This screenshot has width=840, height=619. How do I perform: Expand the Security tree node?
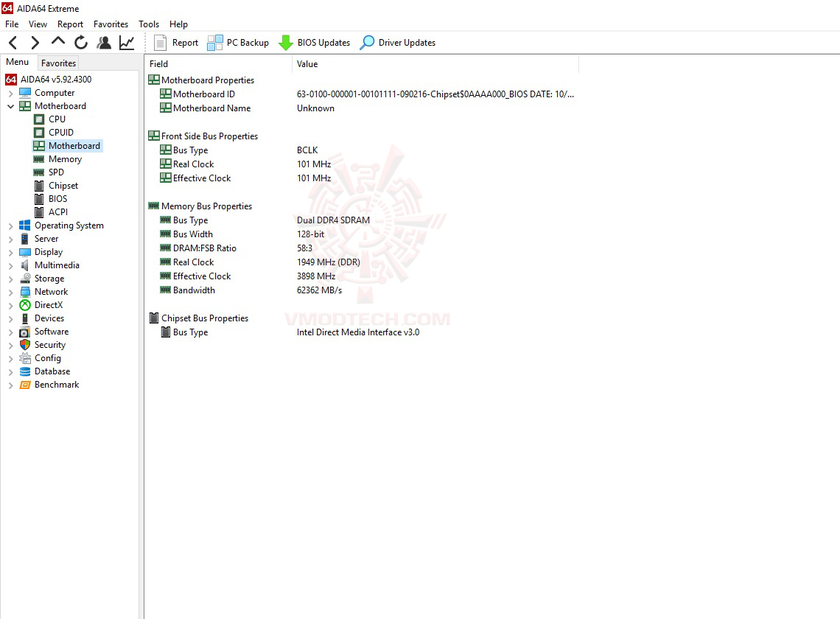(x=11, y=345)
